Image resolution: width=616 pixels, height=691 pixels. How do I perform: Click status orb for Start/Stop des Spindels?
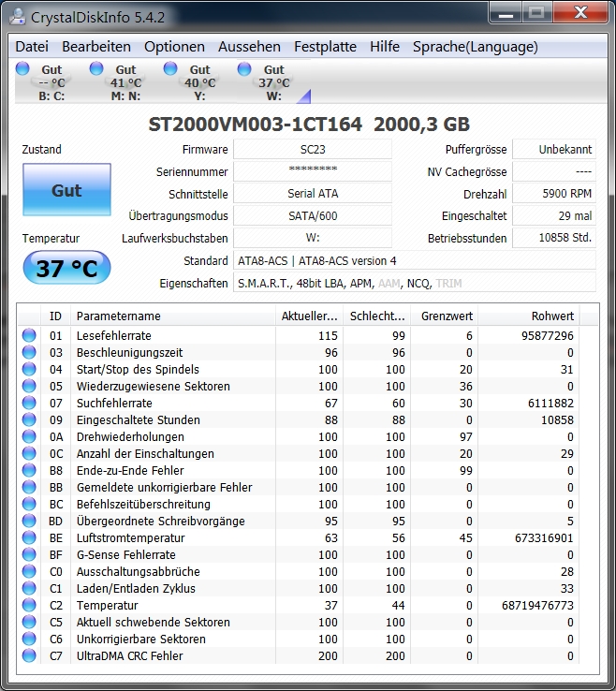tap(29, 369)
